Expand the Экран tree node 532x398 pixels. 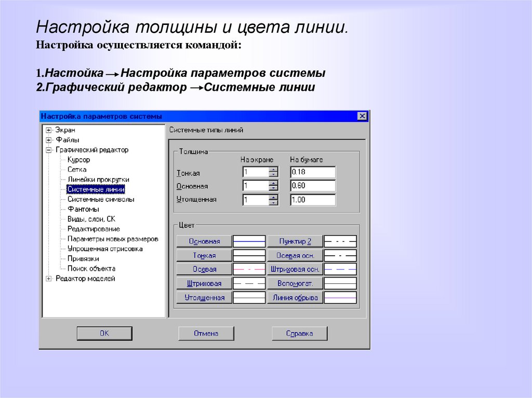click(49, 130)
